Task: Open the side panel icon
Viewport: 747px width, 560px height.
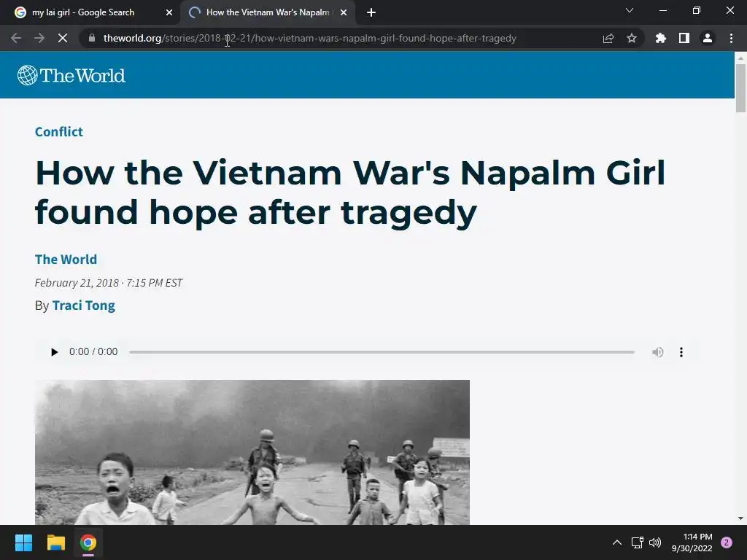Action: point(684,38)
